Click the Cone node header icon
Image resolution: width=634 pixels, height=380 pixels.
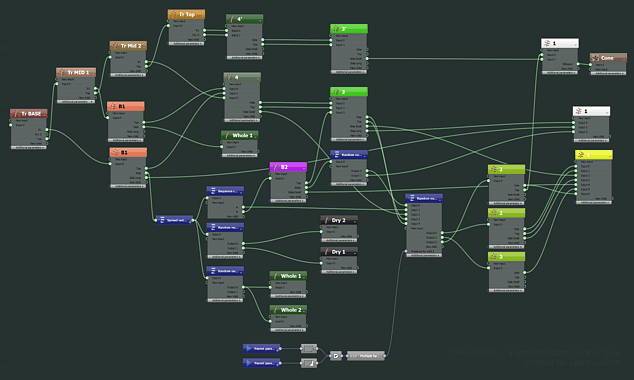595,58
